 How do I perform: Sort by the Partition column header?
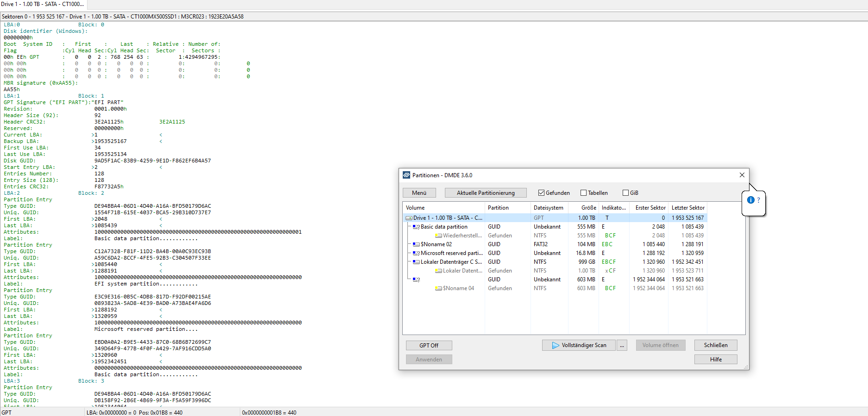click(507, 208)
